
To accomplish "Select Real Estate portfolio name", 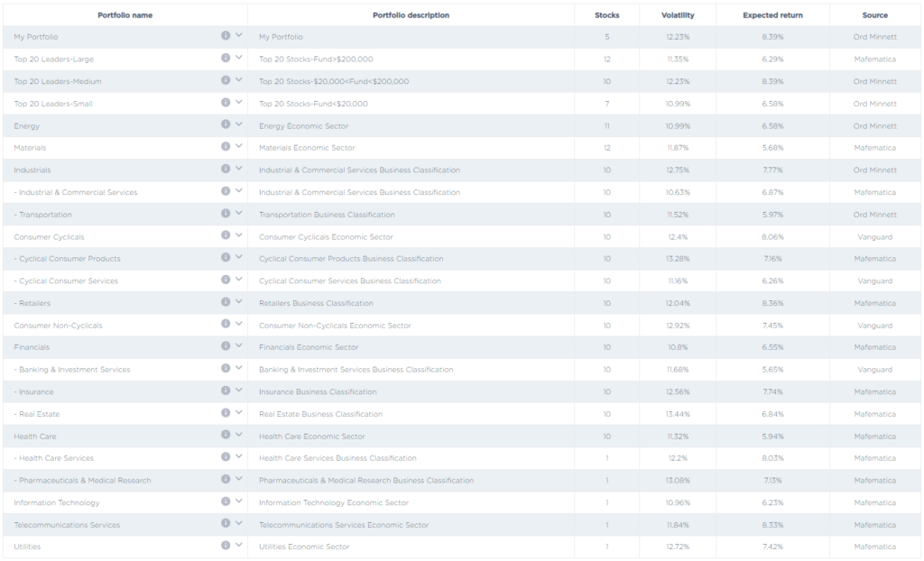I will pyautogui.click(x=36, y=414).
